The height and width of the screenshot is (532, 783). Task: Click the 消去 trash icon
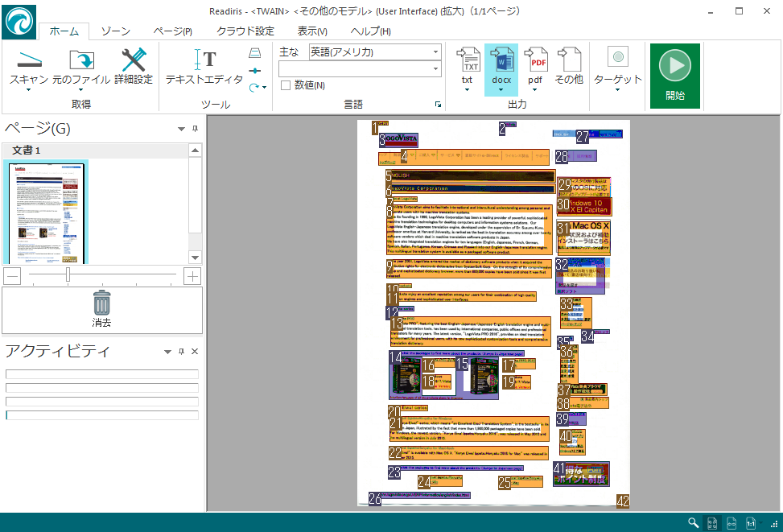pyautogui.click(x=101, y=303)
